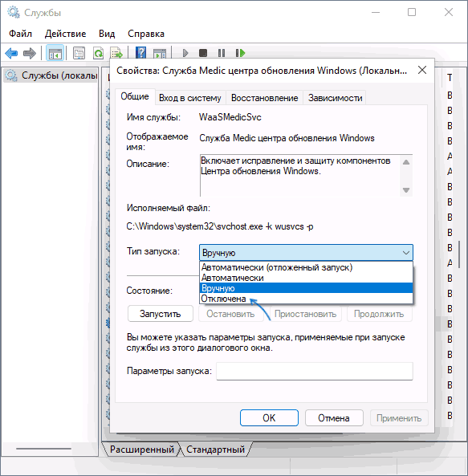
Task: Choose the highlighted Вручную list option
Action: point(306,288)
